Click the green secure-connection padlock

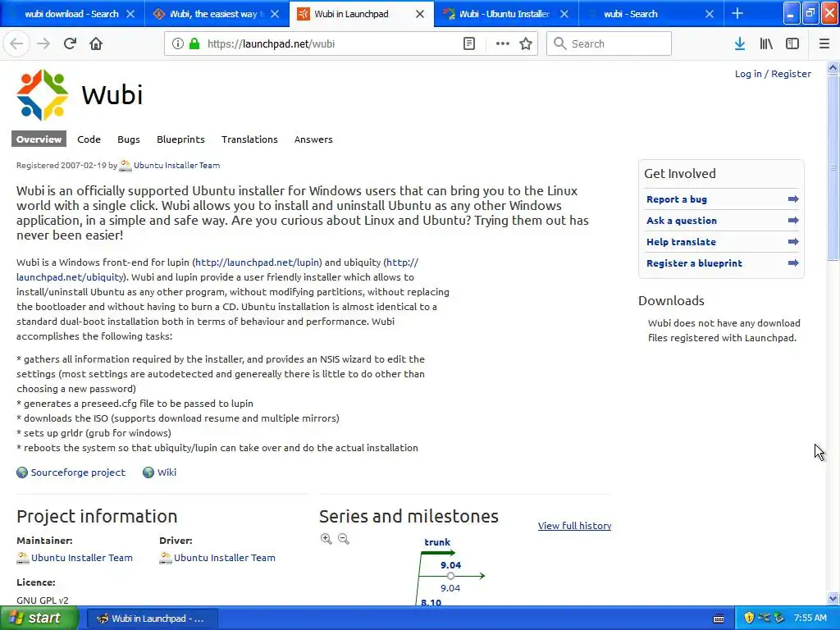(x=194, y=44)
